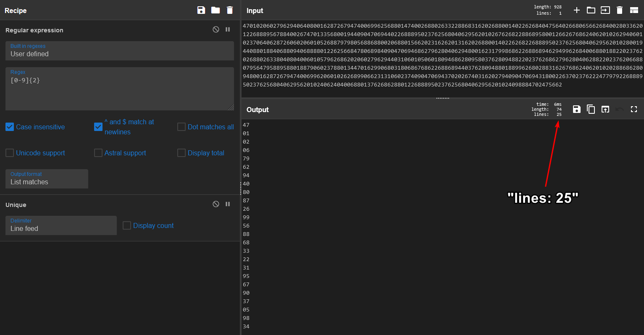This screenshot has width=644, height=335.
Task: Load a recipe with the folder icon
Action: 216,10
